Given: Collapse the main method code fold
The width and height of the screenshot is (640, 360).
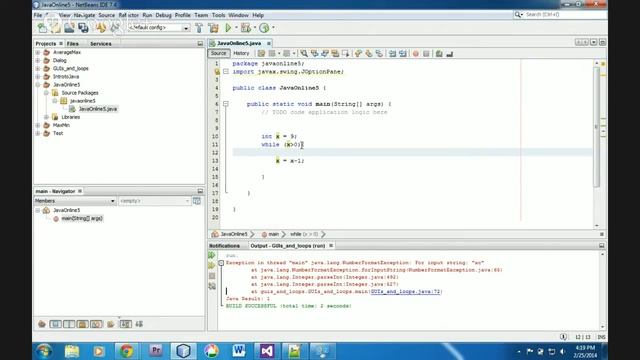Looking at the screenshot, I should click(x=226, y=104).
